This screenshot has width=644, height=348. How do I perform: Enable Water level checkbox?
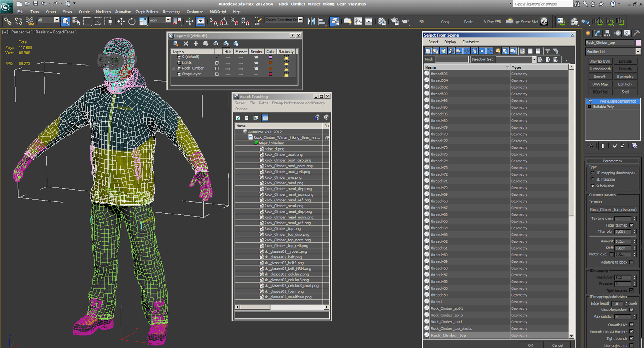pyautogui.click(x=611, y=254)
